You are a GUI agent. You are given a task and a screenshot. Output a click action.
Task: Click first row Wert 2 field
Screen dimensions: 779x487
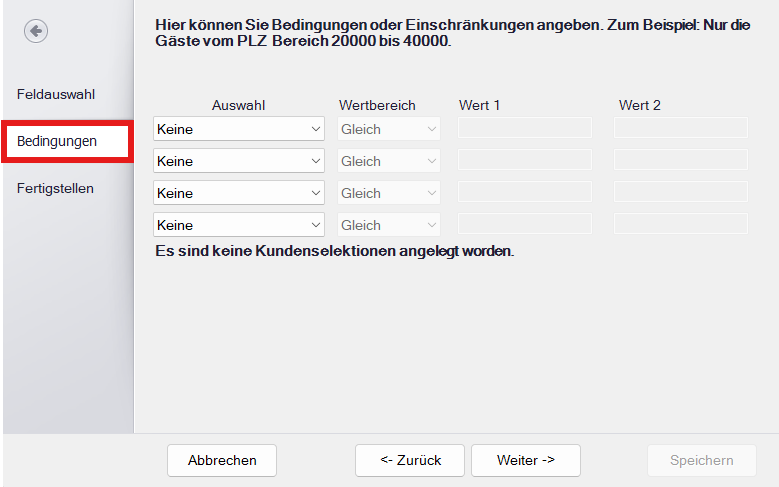click(681, 128)
